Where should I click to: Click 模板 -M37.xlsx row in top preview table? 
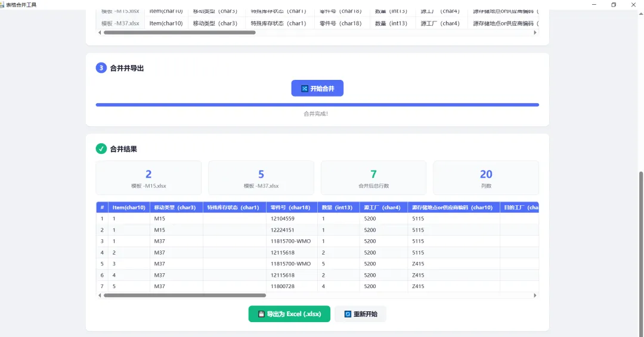click(317, 23)
